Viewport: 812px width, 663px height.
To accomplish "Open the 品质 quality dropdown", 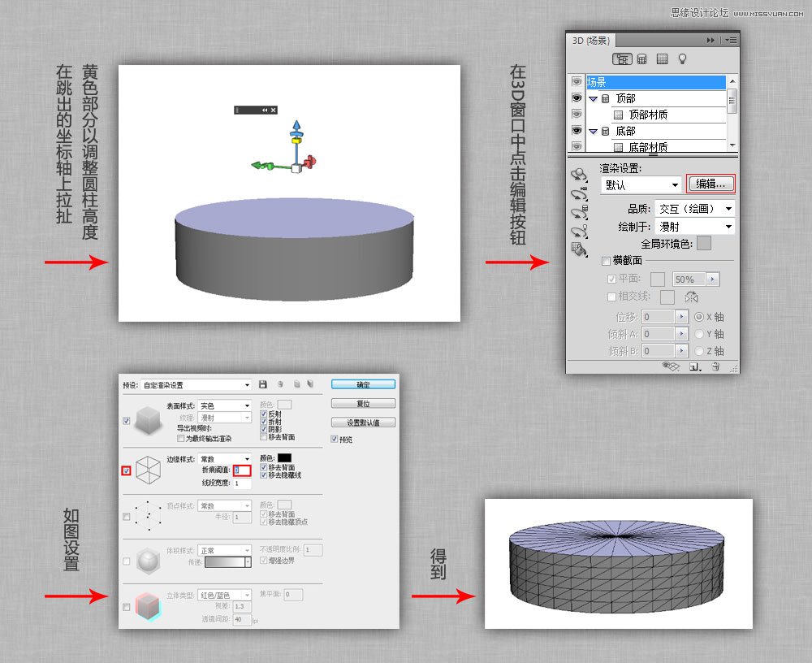I will pyautogui.click(x=694, y=208).
